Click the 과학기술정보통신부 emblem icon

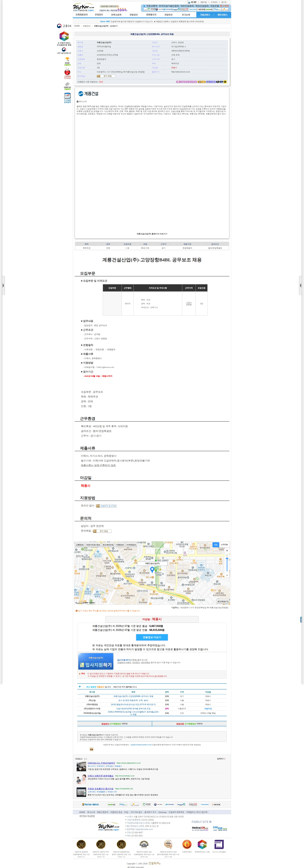coord(64,50)
